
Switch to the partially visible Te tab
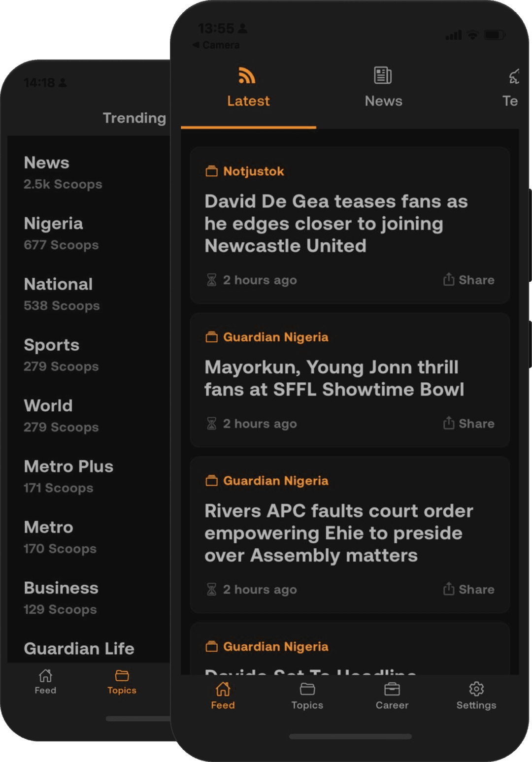510,100
